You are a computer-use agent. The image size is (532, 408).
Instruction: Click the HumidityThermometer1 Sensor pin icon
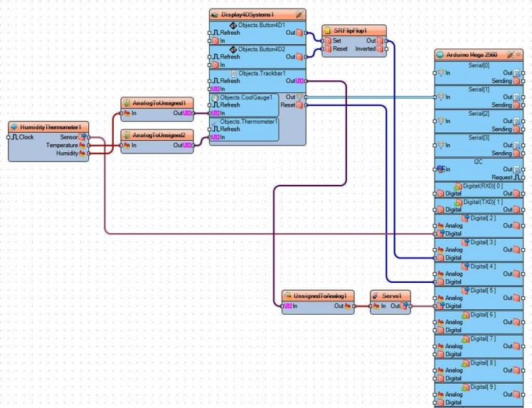[x=83, y=136]
